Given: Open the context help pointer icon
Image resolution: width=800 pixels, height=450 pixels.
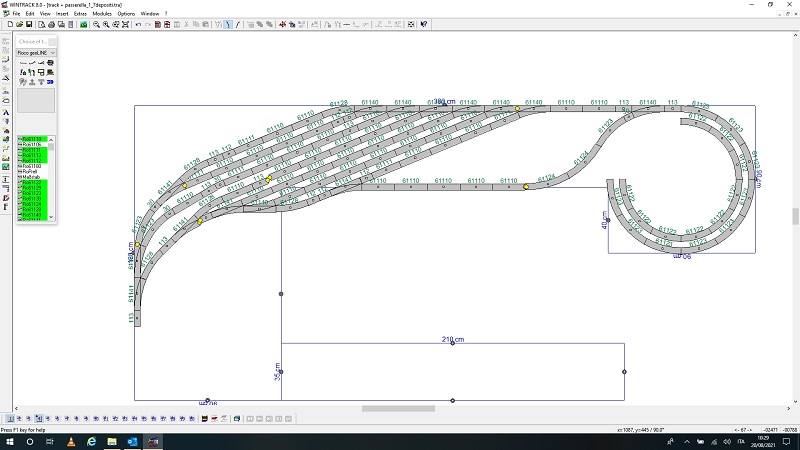Looking at the screenshot, I should pos(424,24).
